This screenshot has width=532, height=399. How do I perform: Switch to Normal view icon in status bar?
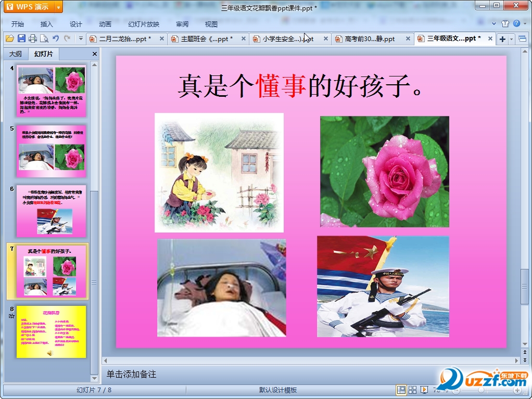click(x=401, y=390)
